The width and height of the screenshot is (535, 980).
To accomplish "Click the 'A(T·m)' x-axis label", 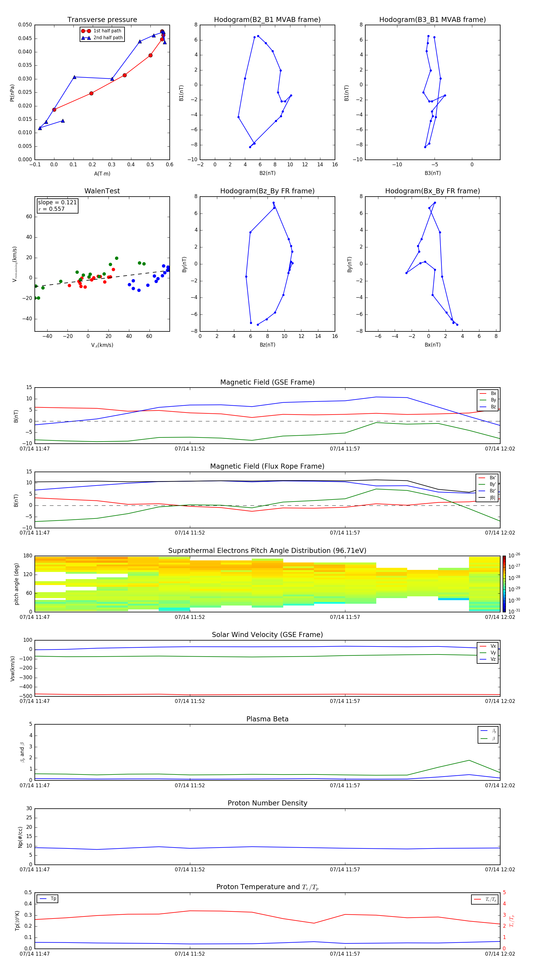I will pyautogui.click(x=102, y=173).
